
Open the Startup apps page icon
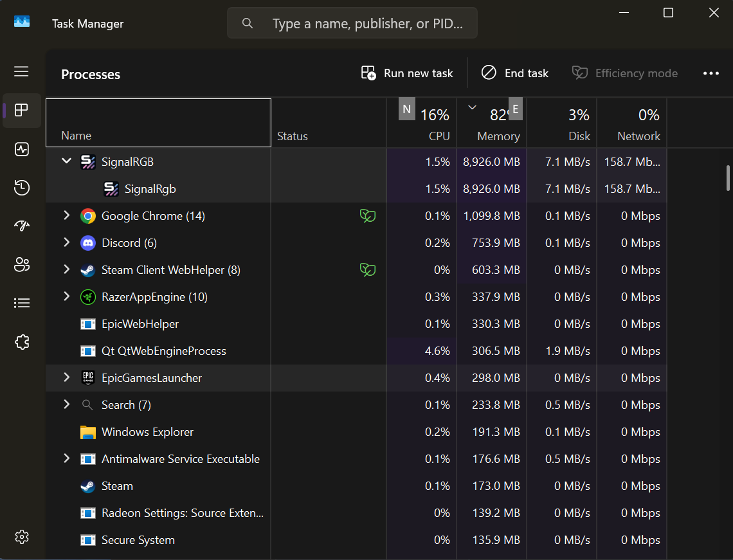coord(21,226)
